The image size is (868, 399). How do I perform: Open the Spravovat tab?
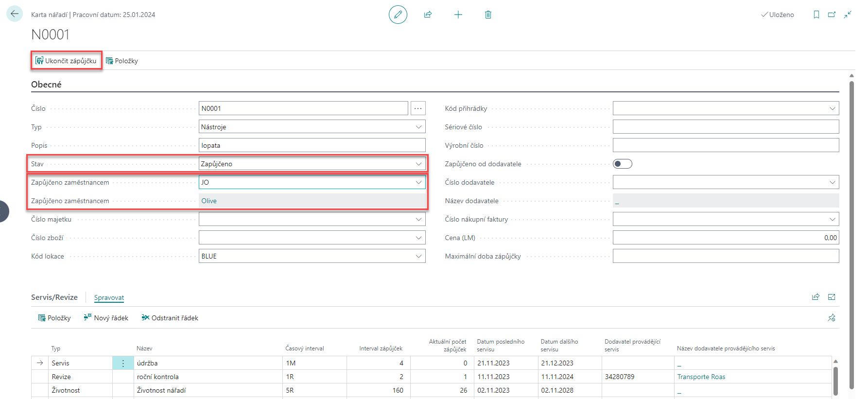click(109, 297)
